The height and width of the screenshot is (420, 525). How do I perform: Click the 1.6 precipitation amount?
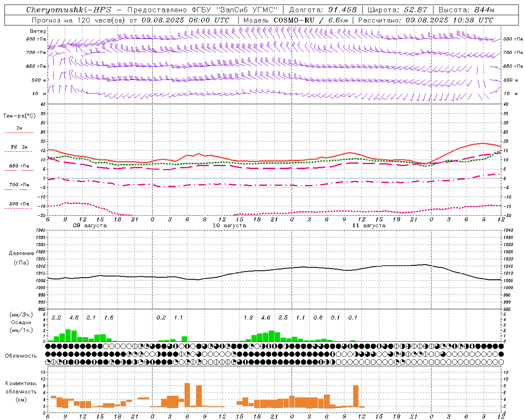click(x=109, y=317)
